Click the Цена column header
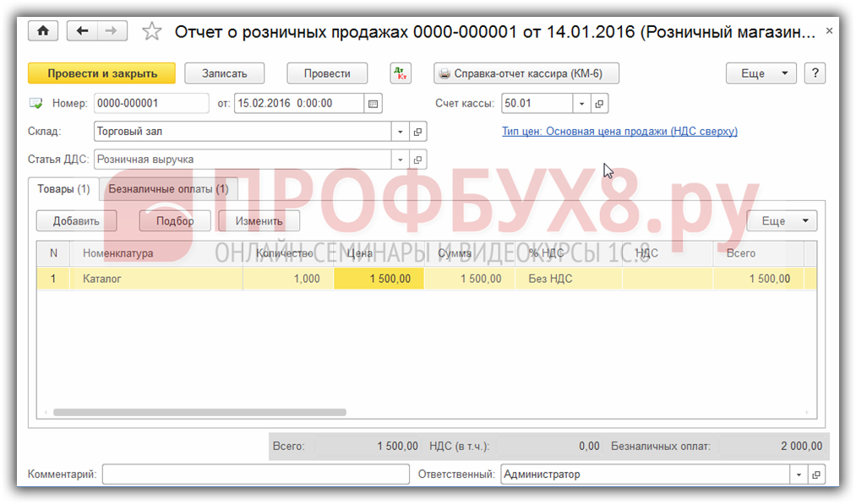The image size is (856, 504). [379, 253]
